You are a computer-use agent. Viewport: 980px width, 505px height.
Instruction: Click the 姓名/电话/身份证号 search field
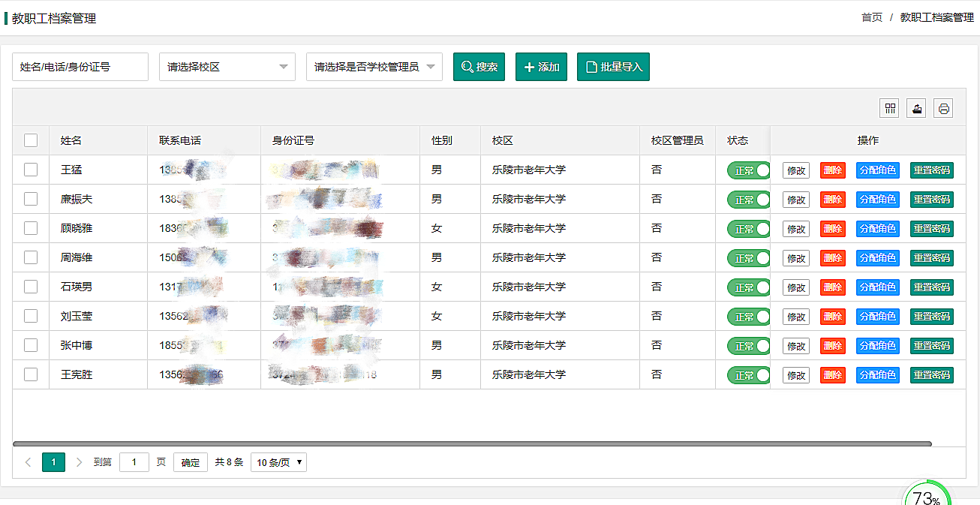point(80,67)
